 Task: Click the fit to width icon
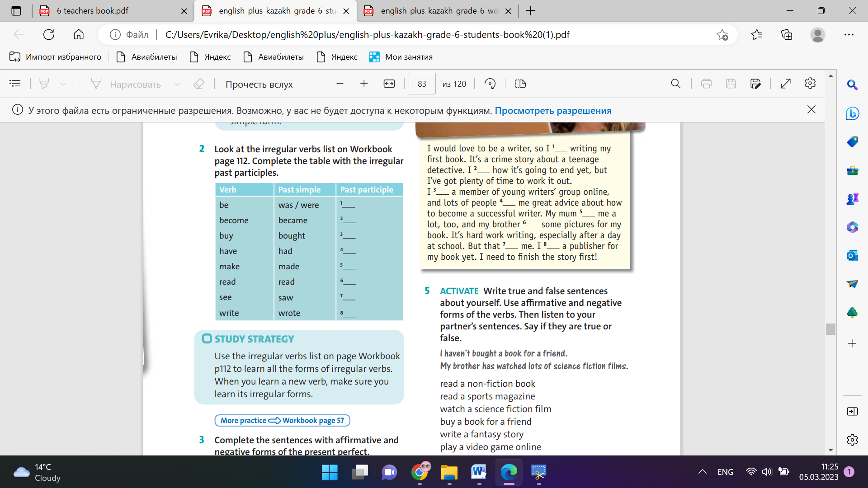(389, 84)
